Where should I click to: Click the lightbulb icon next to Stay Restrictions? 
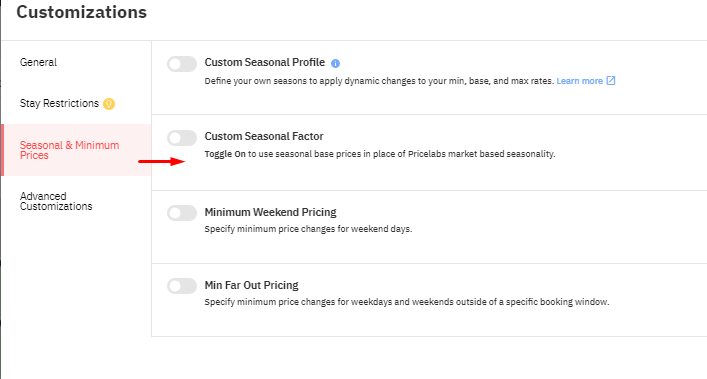109,104
